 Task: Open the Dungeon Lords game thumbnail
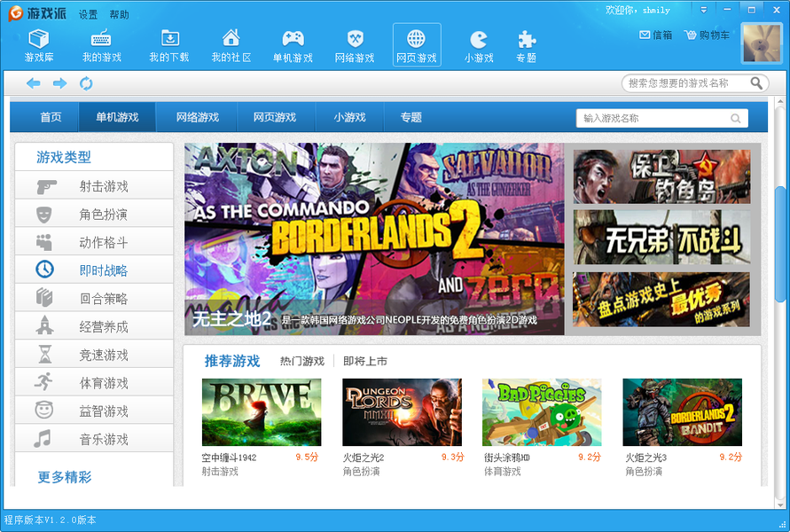(402, 412)
